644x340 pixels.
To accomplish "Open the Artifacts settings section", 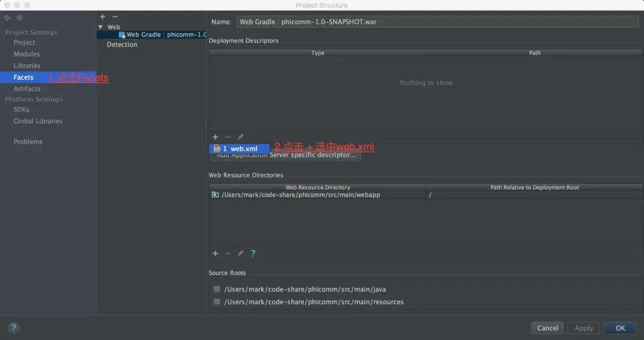I will pos(26,89).
